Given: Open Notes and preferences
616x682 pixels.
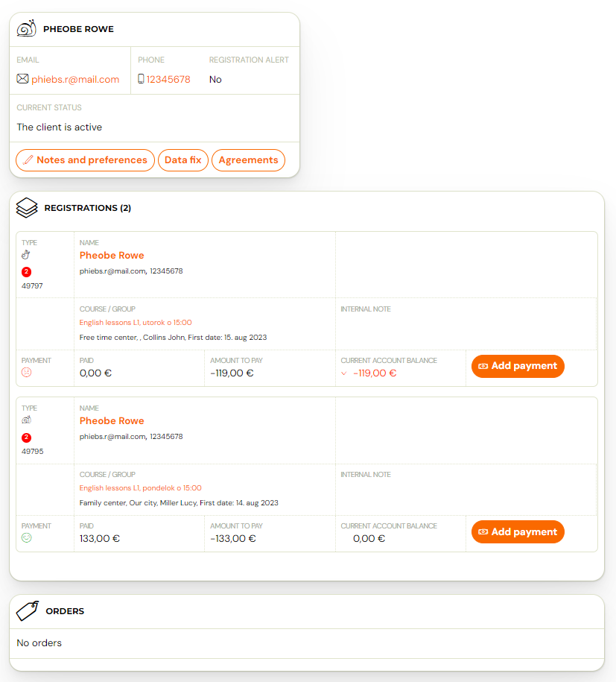Looking at the screenshot, I should click(x=85, y=160).
